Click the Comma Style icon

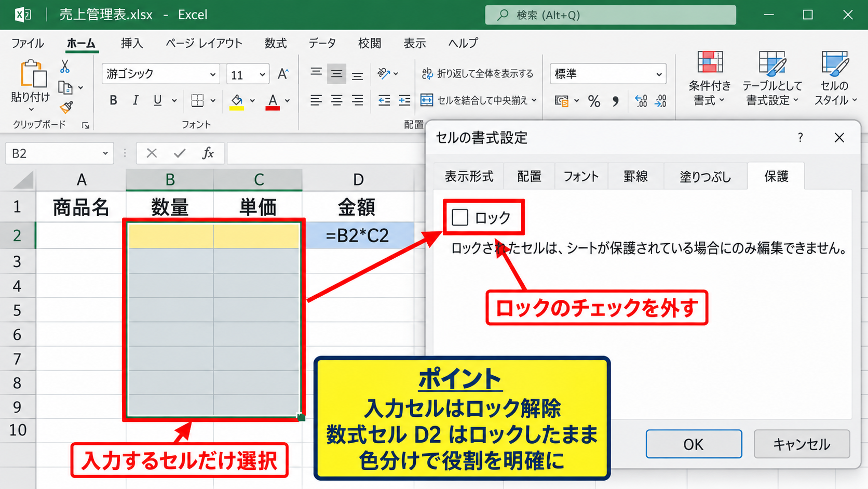[x=616, y=101]
